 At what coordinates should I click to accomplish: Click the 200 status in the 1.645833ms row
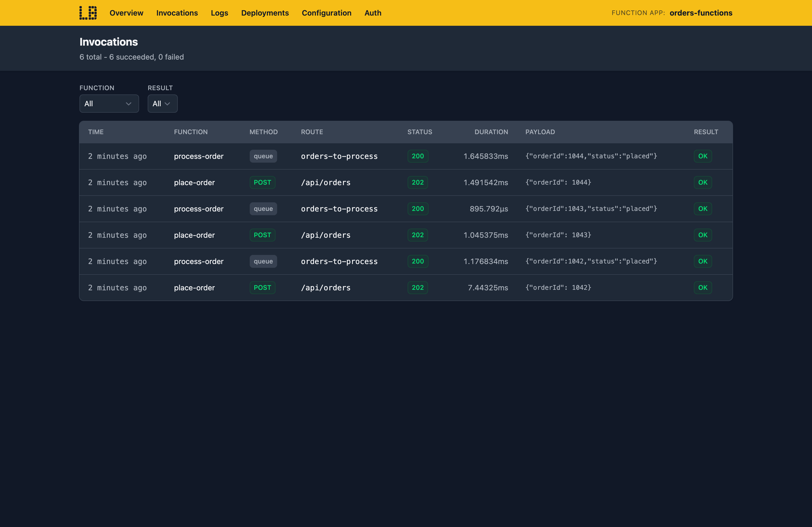(x=418, y=156)
